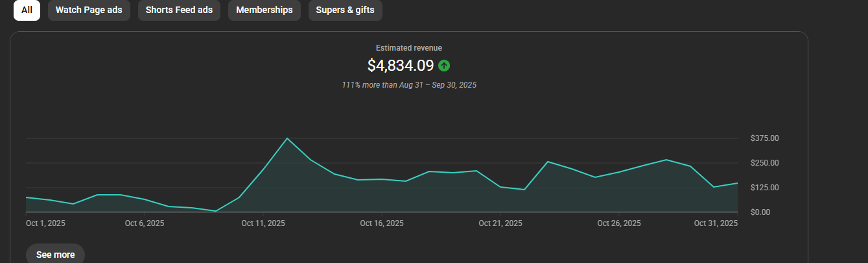Click the chart's highest peak near Oct 12
This screenshot has width=868, height=263.
click(287, 138)
